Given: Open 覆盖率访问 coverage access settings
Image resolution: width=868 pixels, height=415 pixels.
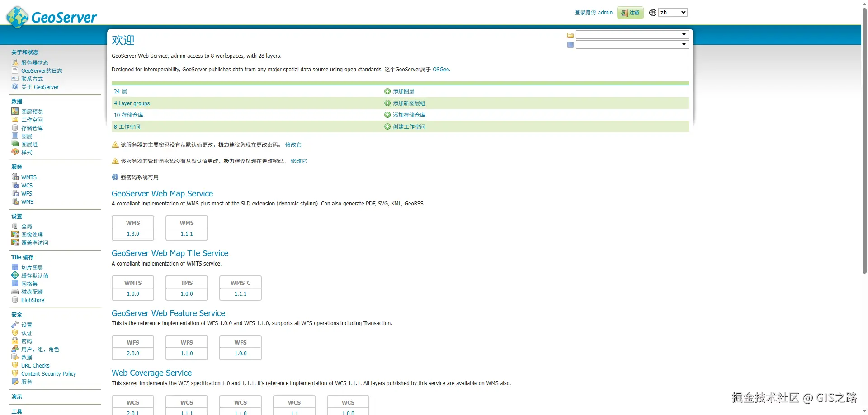Looking at the screenshot, I should pyautogui.click(x=35, y=242).
